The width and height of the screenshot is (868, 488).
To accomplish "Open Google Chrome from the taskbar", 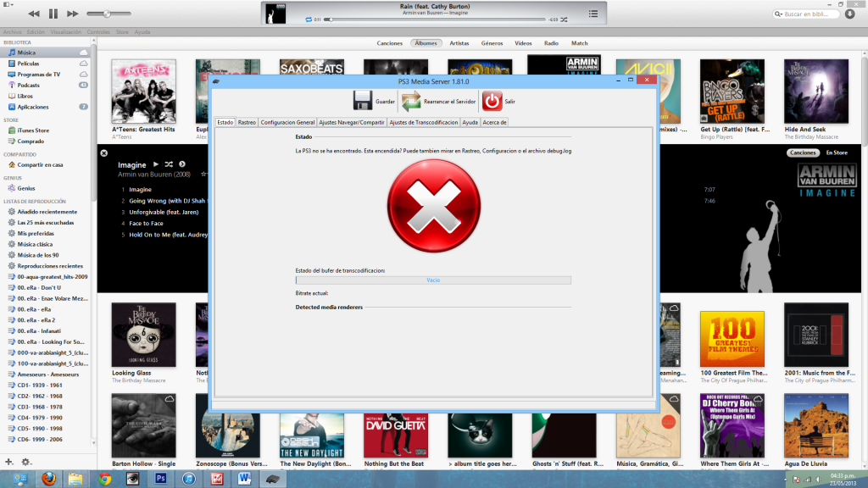I will pos(104,479).
